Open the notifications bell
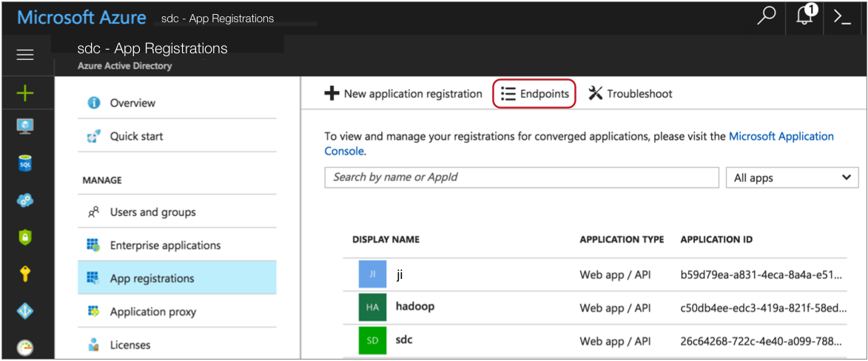 coord(805,16)
